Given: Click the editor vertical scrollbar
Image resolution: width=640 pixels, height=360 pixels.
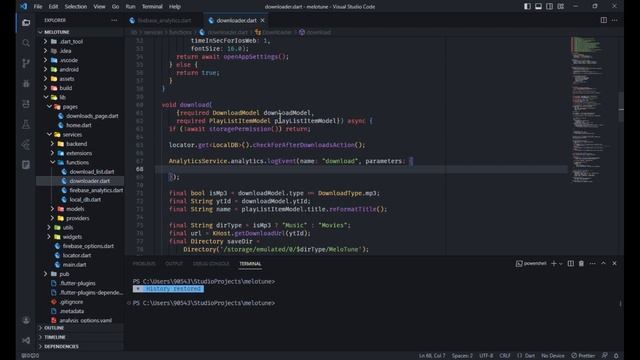Looking at the screenshot, I should [621, 107].
